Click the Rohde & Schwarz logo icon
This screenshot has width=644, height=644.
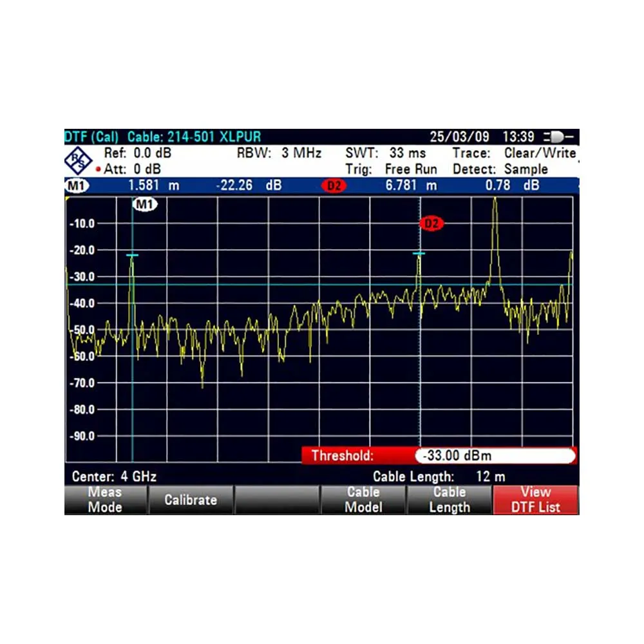click(x=78, y=160)
